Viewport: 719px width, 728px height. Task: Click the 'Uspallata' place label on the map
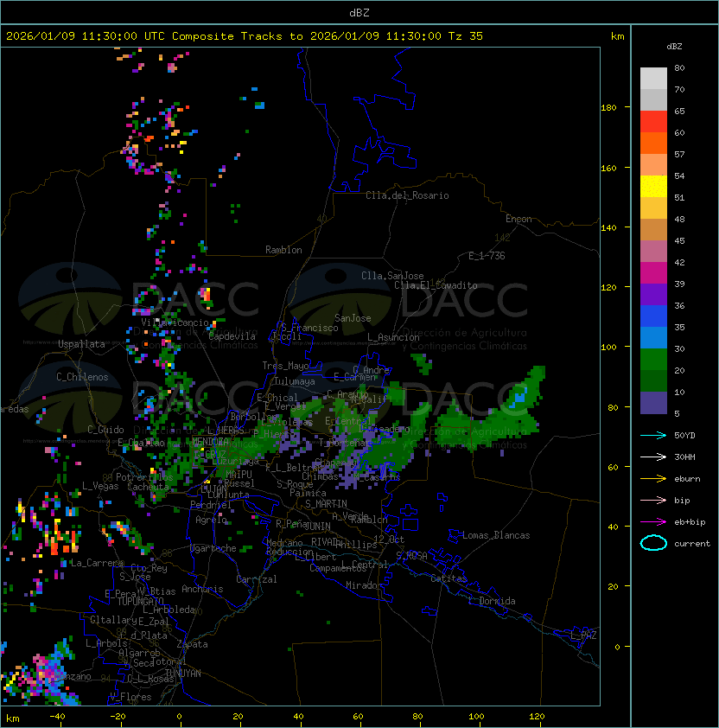pos(81,344)
